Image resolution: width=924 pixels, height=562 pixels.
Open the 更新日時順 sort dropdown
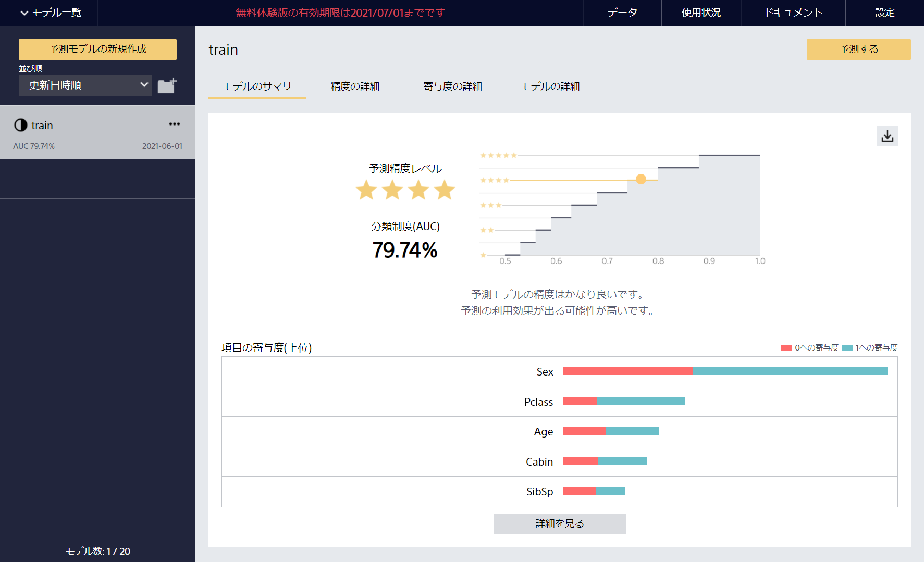click(x=85, y=85)
